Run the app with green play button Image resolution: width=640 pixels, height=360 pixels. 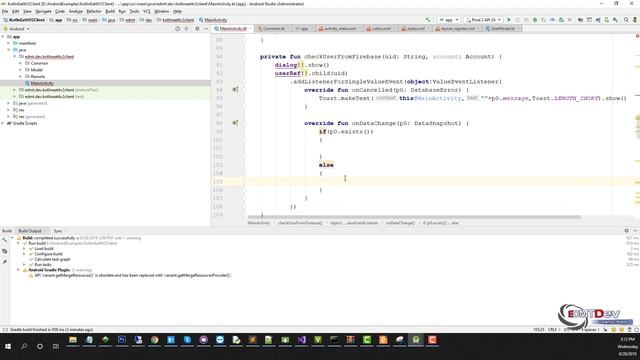pos(509,20)
